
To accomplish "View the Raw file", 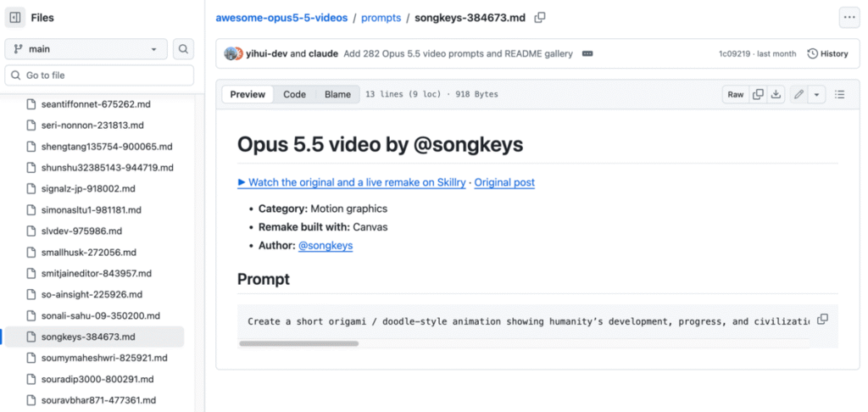I will 736,95.
